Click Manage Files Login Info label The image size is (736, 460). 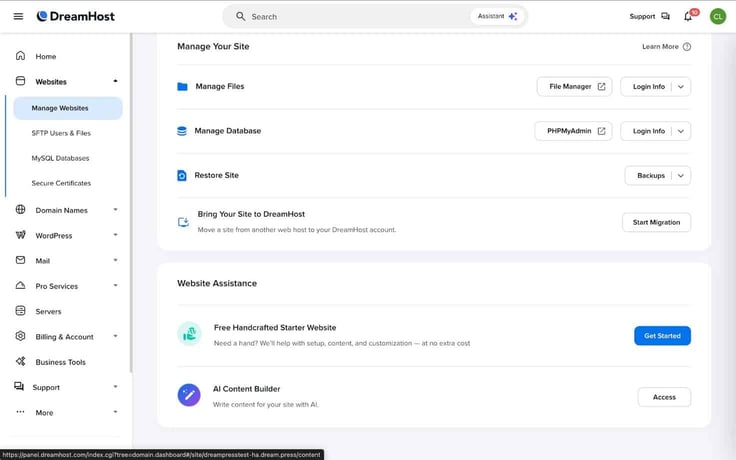pos(649,87)
